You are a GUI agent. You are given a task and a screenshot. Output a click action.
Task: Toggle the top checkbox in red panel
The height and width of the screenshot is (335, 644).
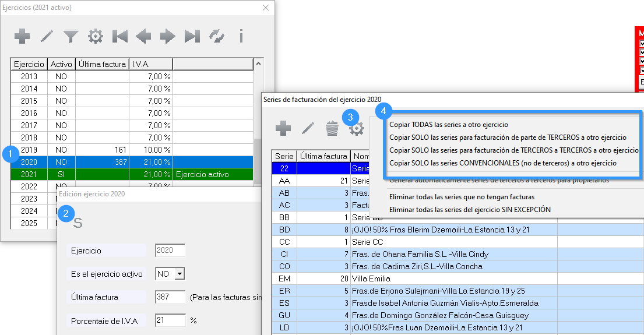point(642,43)
